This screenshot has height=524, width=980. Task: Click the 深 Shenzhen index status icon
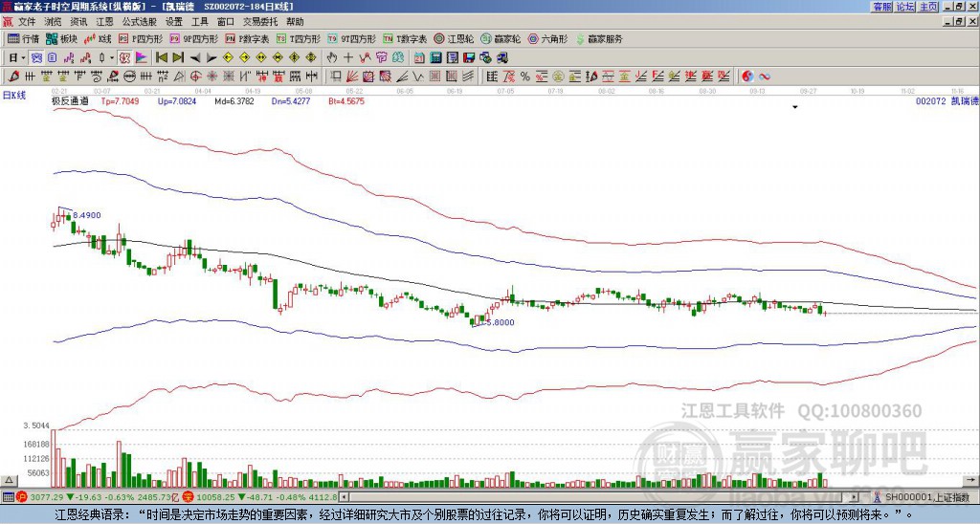188,497
